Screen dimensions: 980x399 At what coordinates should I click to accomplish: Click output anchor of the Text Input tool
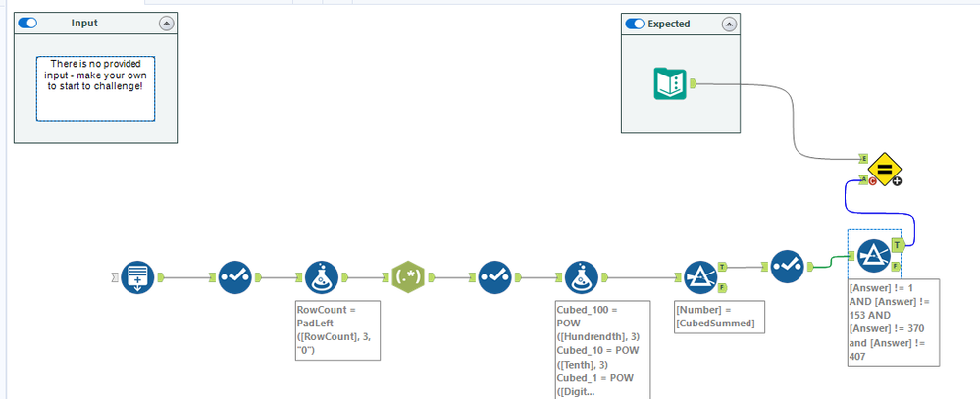pyautogui.click(x=160, y=277)
